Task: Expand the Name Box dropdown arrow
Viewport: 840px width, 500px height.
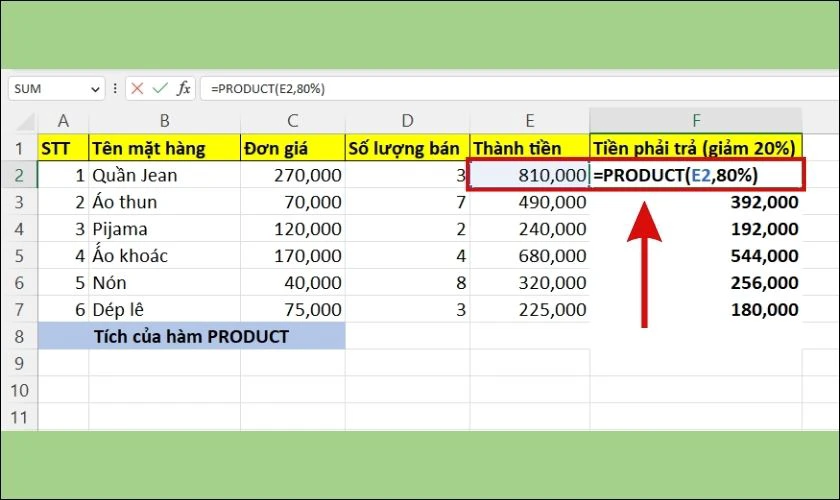Action: pos(95,89)
